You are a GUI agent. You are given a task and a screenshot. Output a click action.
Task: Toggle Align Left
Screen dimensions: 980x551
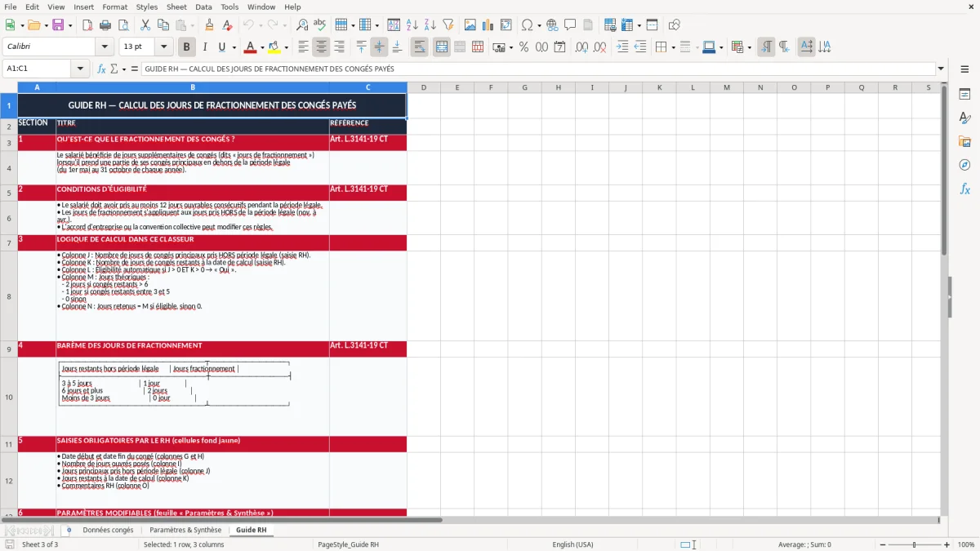(x=303, y=47)
